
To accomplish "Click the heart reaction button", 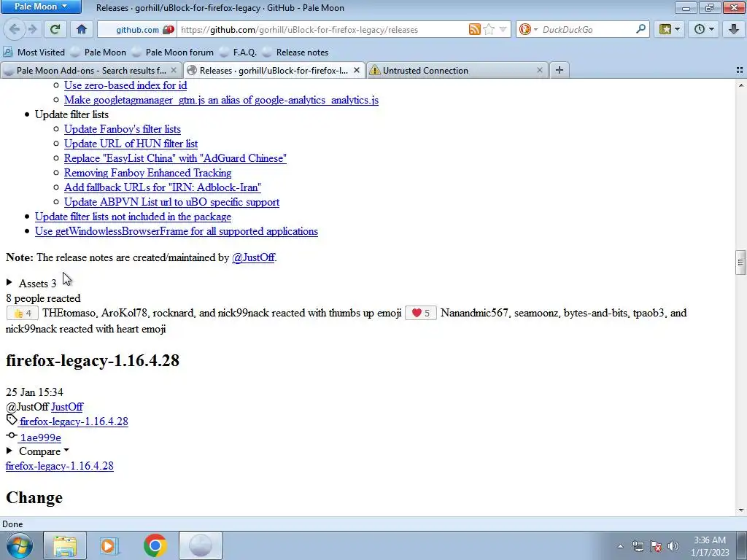I will tap(421, 313).
